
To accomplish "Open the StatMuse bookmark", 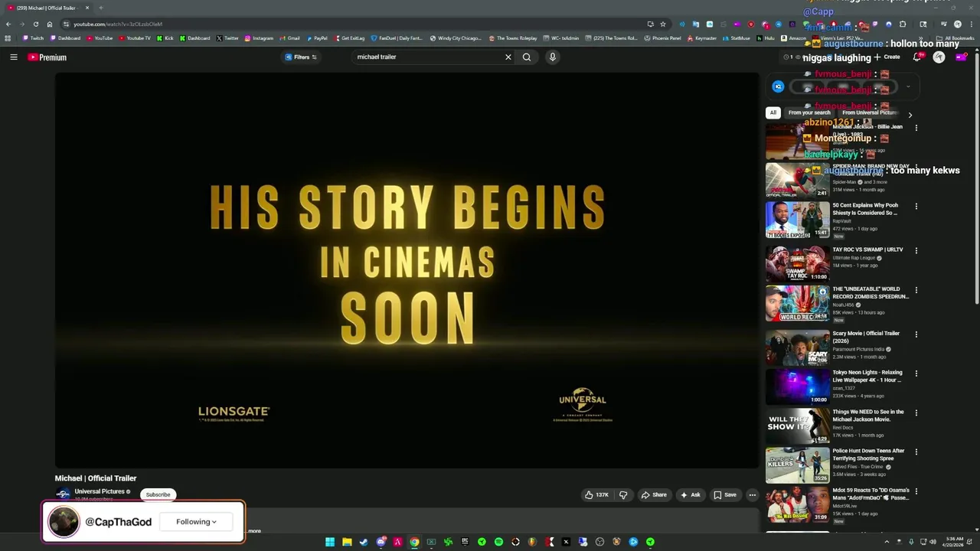I will [x=737, y=37].
